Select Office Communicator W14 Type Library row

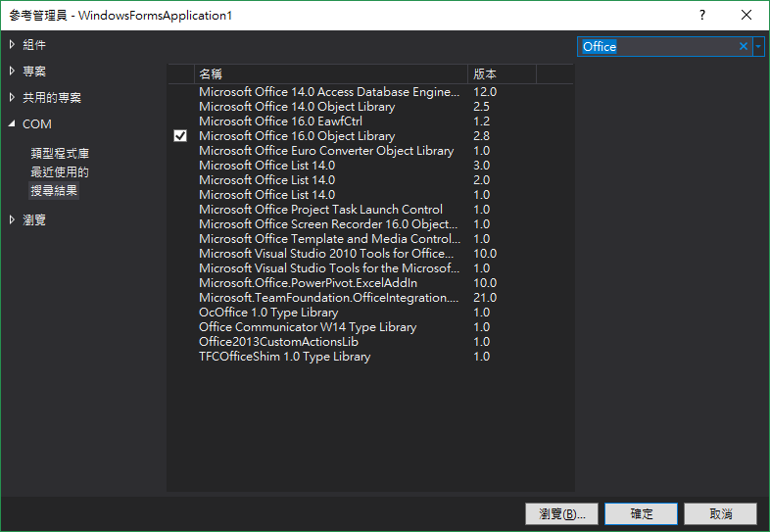[370, 327]
